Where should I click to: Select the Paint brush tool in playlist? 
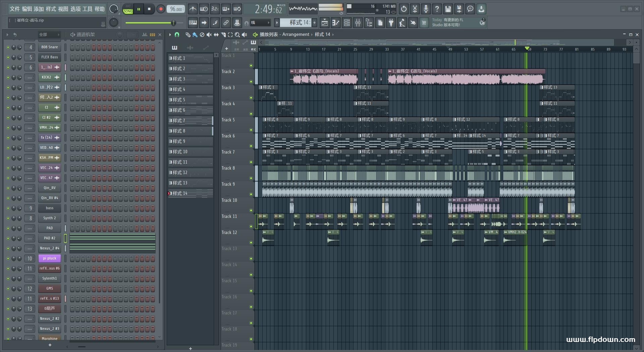click(x=195, y=35)
